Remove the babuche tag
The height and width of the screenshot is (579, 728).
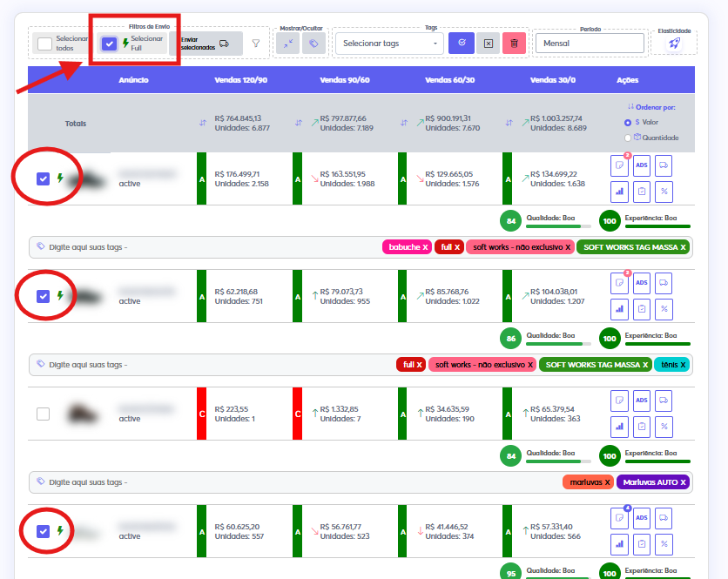coord(425,247)
